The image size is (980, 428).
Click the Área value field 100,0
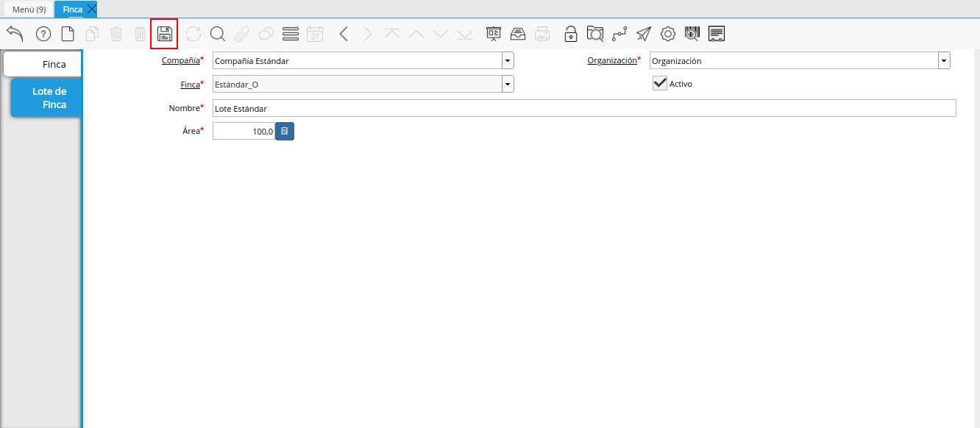tap(244, 132)
